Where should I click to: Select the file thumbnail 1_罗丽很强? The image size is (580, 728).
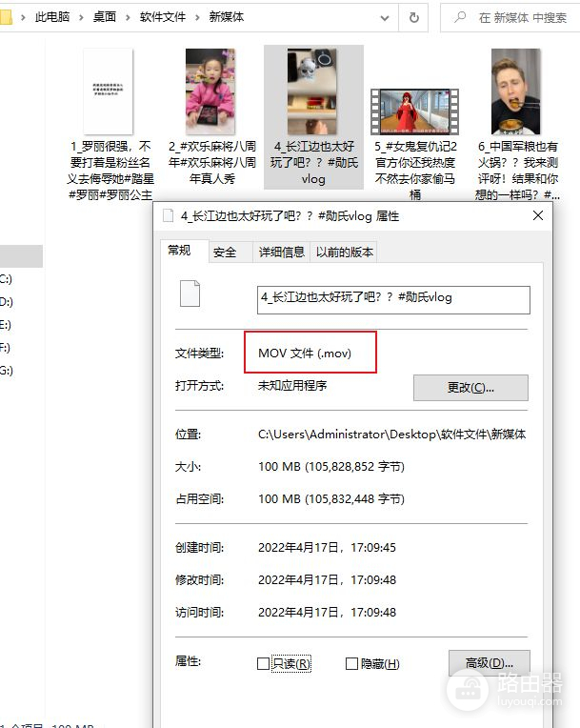tap(109, 91)
